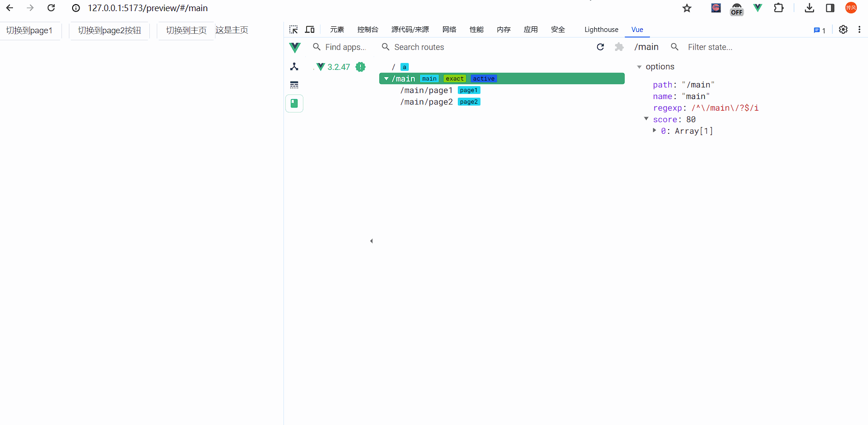The image size is (868, 425).
Task: Click the page2 tag badge
Action: (469, 102)
